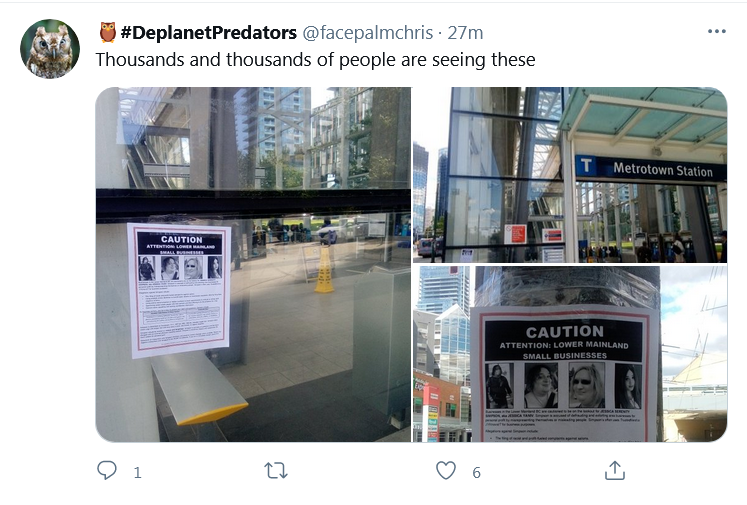
Task: Click the CAUTION flyer taped on the glass
Action: click(179, 290)
